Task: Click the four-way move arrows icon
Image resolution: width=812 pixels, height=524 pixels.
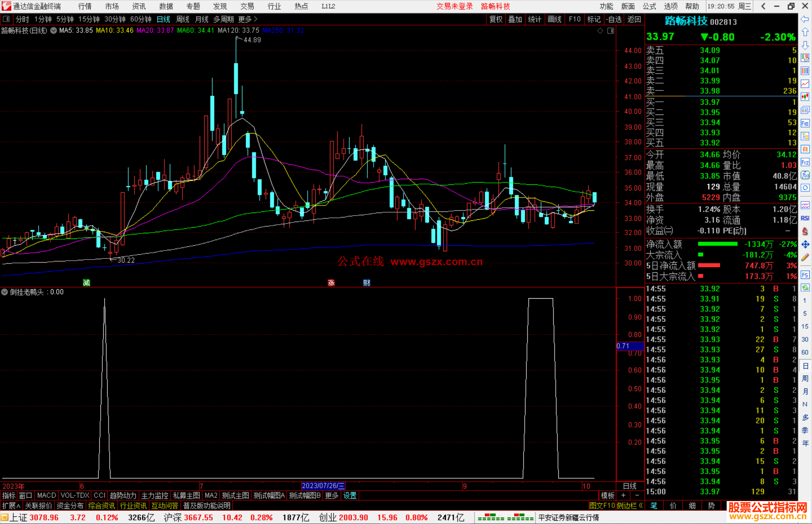Action: (x=805, y=245)
